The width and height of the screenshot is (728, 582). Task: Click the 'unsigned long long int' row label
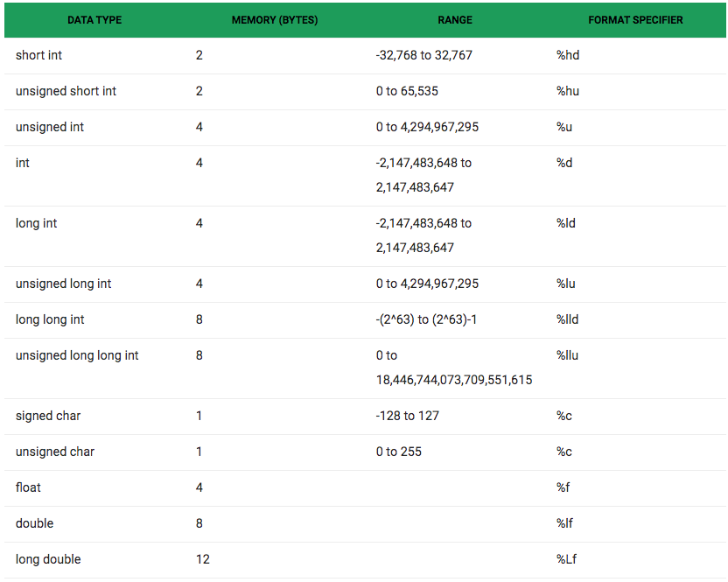(77, 355)
